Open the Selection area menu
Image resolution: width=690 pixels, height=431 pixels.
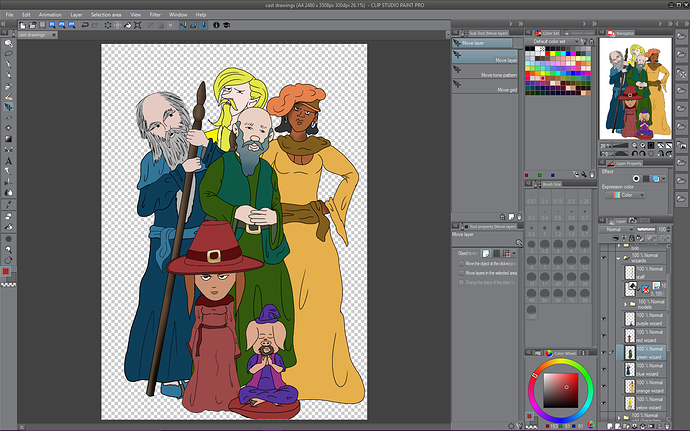pos(106,15)
